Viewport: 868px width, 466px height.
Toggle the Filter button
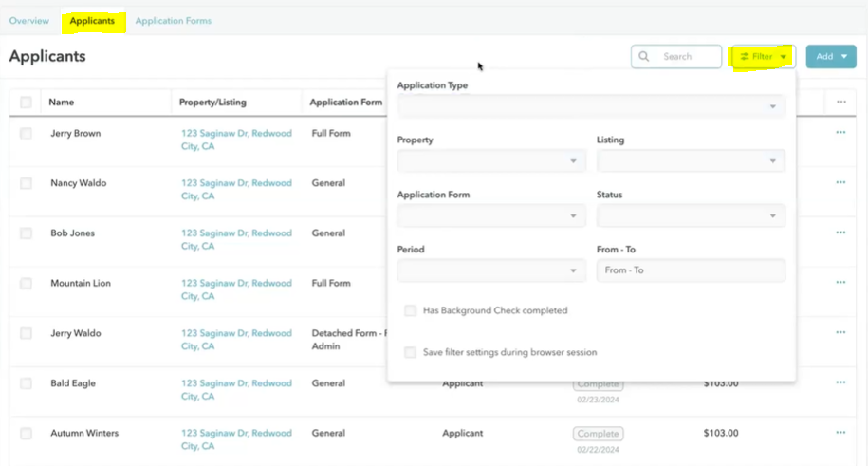pos(763,57)
